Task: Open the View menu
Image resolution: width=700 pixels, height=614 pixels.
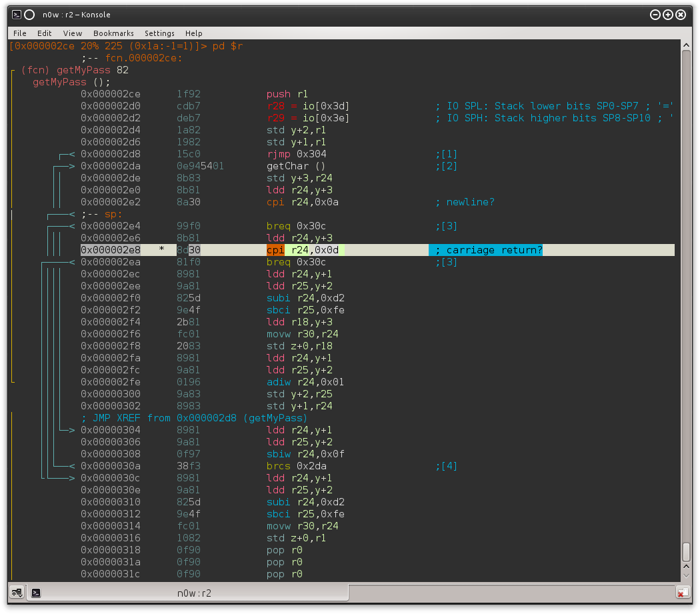Action: pos(72,33)
